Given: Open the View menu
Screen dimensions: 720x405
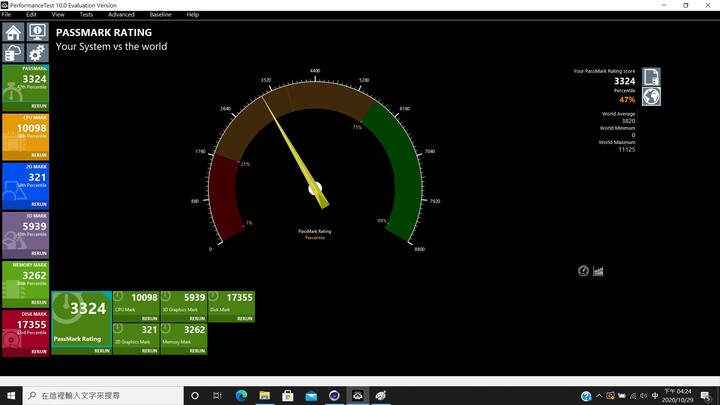Looking at the screenshot, I should tap(58, 15).
